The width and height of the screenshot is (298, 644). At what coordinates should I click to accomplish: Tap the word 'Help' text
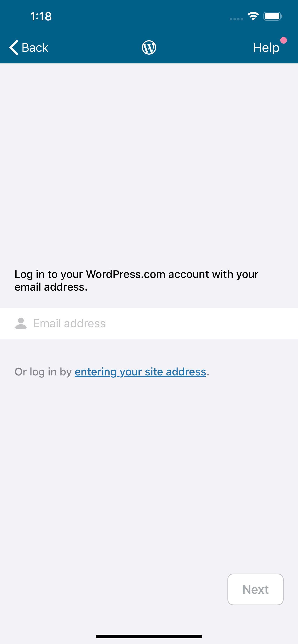coord(266,47)
